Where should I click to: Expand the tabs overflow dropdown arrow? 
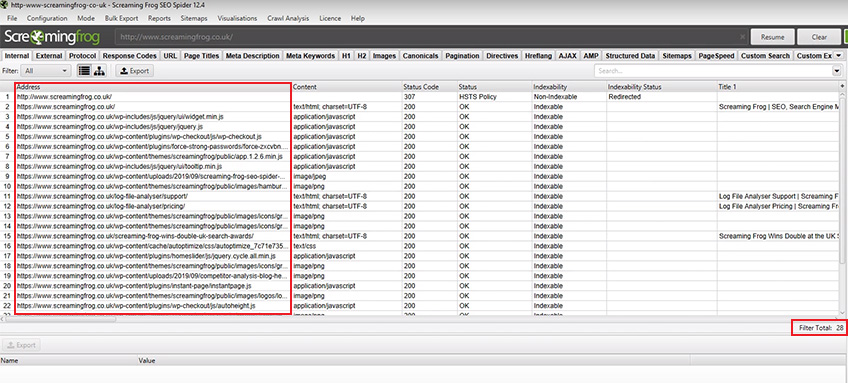838,56
